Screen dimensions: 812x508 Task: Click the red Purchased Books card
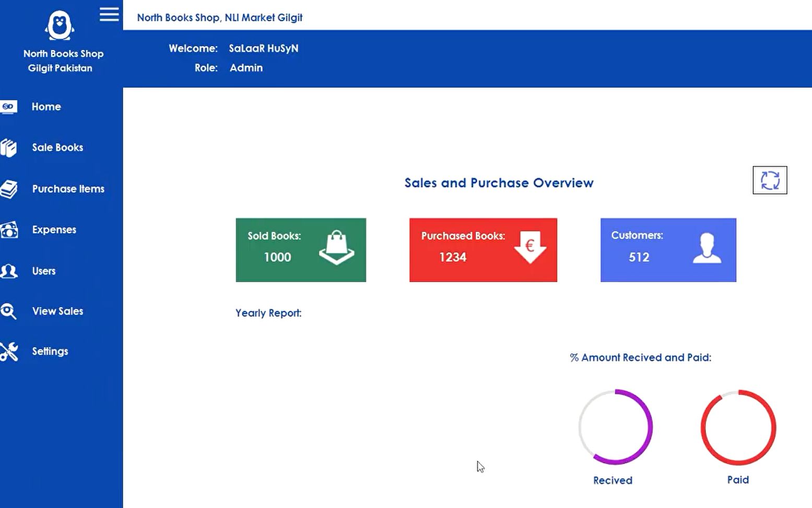point(483,250)
